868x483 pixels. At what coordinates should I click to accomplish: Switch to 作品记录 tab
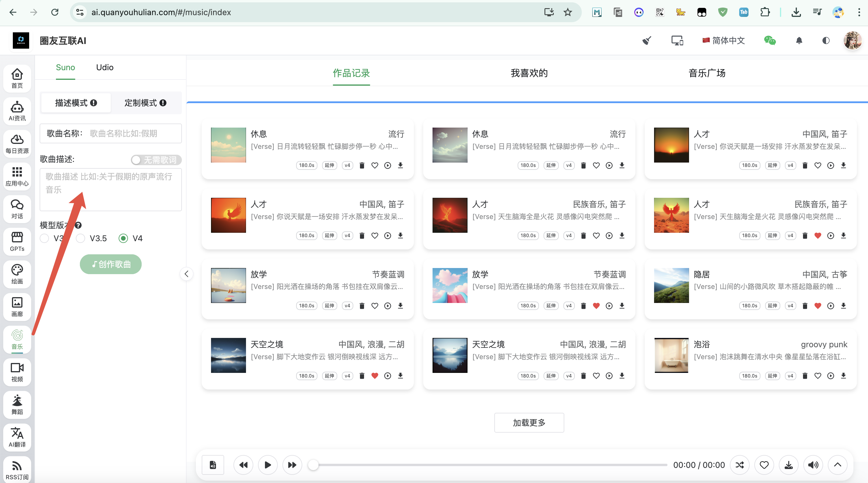click(x=352, y=73)
